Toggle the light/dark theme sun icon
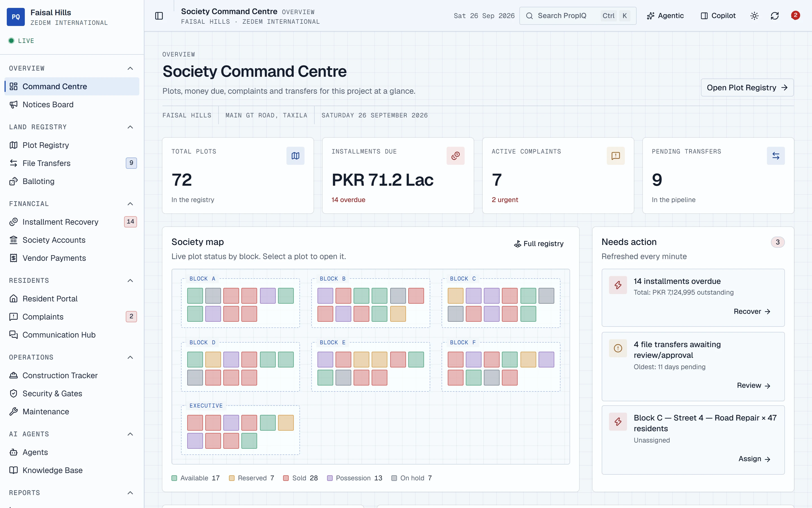The image size is (812, 508). tap(754, 16)
